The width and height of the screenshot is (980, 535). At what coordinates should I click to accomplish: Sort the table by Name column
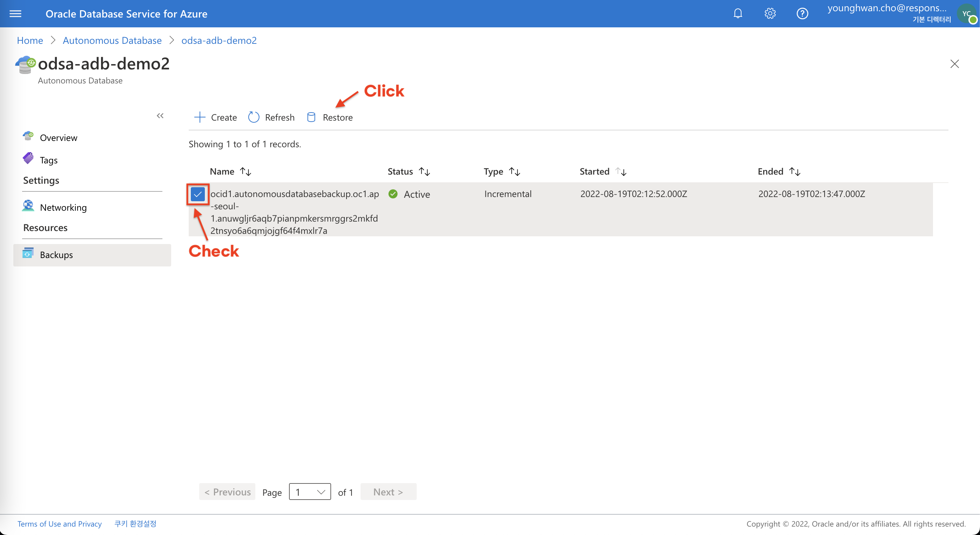click(x=246, y=171)
